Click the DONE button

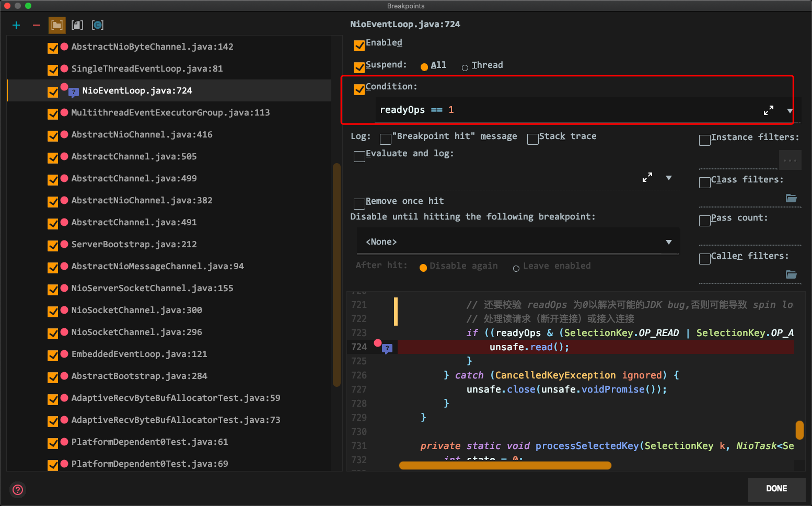pyautogui.click(x=776, y=489)
